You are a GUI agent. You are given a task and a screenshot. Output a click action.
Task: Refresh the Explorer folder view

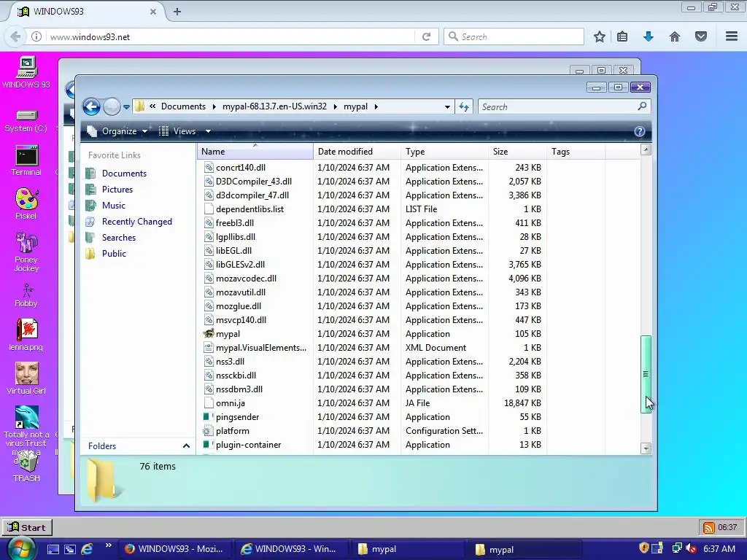(463, 106)
